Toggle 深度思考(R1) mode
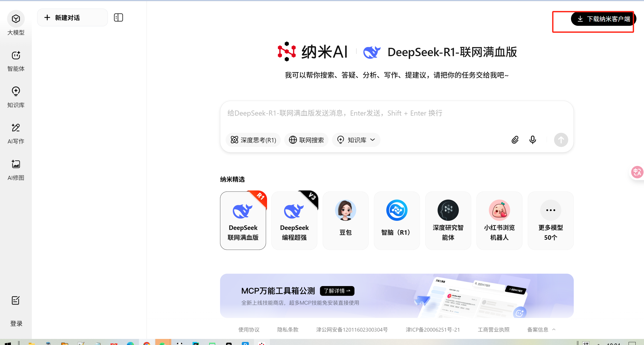644x345 pixels. click(253, 140)
